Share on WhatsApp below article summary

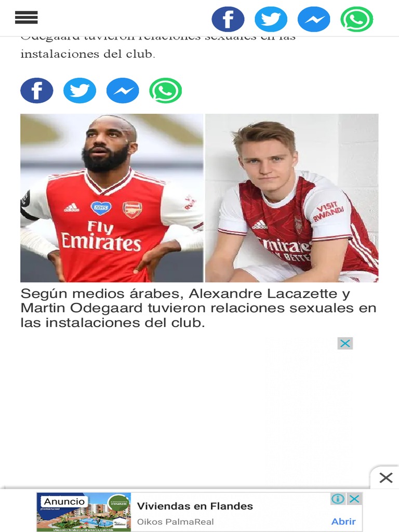coord(166,90)
